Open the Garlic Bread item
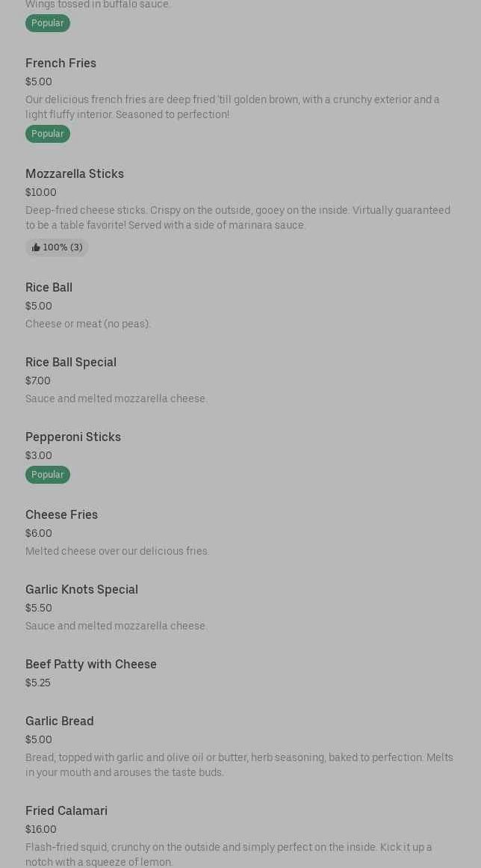Screen dimensions: 481x868 click(59, 721)
